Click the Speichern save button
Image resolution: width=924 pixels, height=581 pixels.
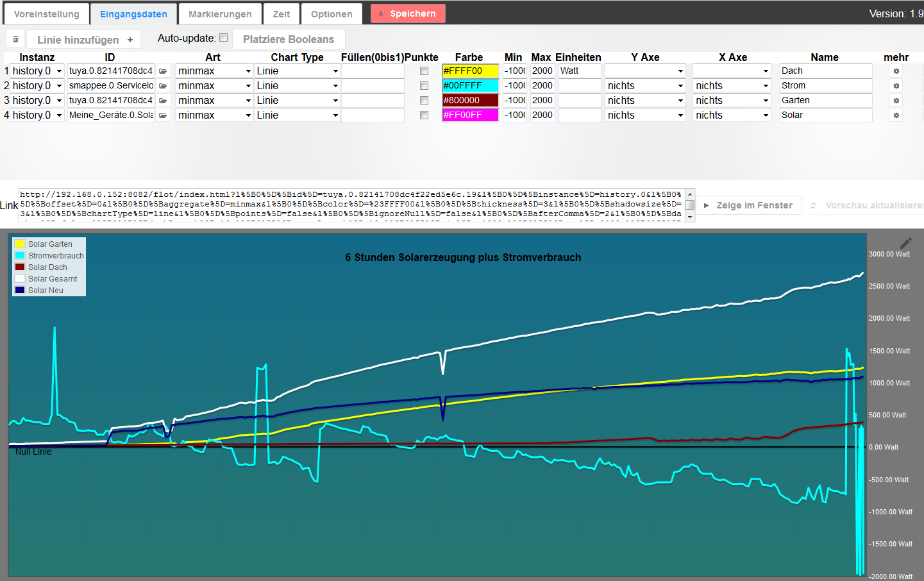tap(408, 13)
